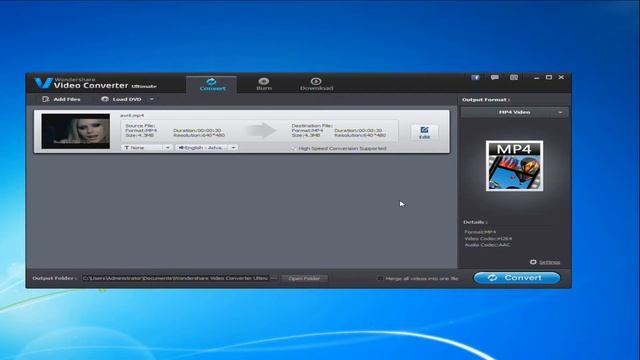Browse for output folder with ellipsis button
The height and width of the screenshot is (360, 640).
click(x=274, y=278)
